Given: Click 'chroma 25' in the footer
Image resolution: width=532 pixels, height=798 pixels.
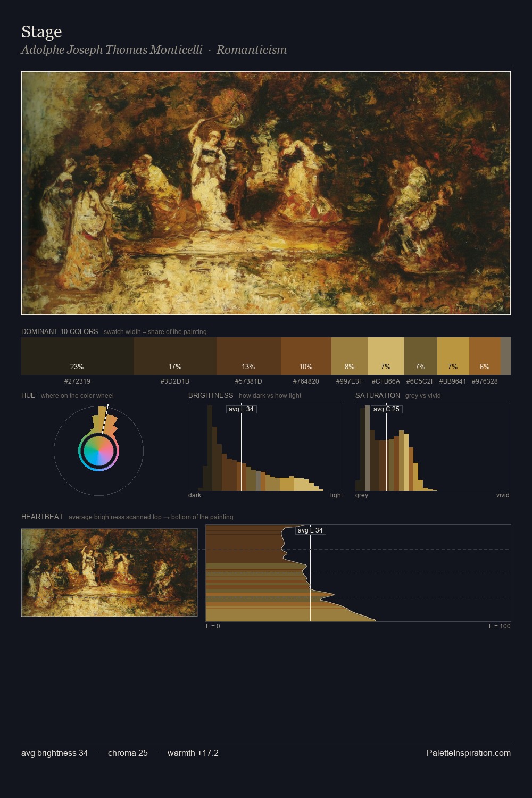Looking at the screenshot, I should tap(128, 753).
